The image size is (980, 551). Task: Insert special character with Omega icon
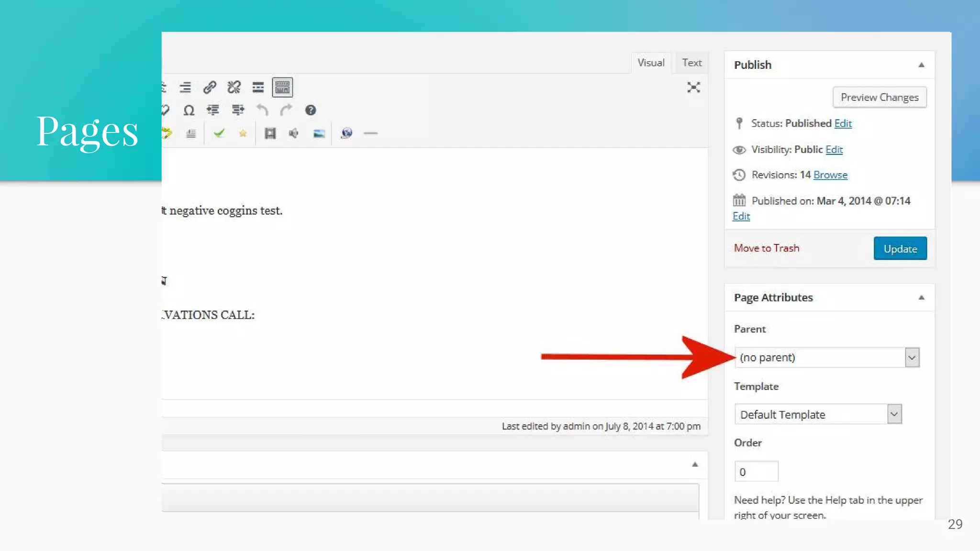coord(189,110)
